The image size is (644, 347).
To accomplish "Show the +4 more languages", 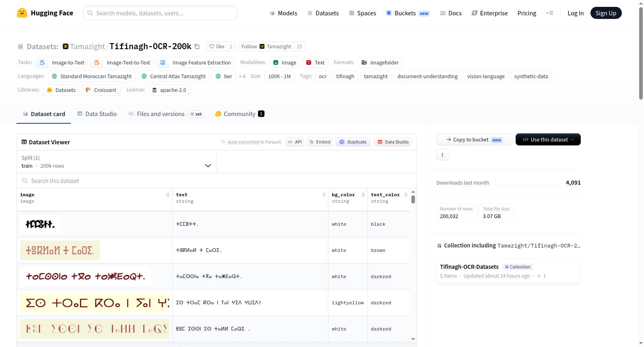I will tap(242, 76).
